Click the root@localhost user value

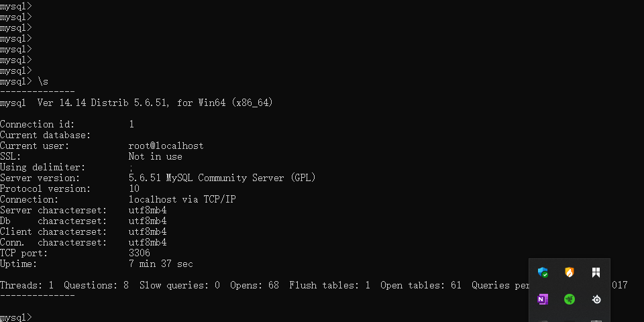pyautogui.click(x=166, y=146)
